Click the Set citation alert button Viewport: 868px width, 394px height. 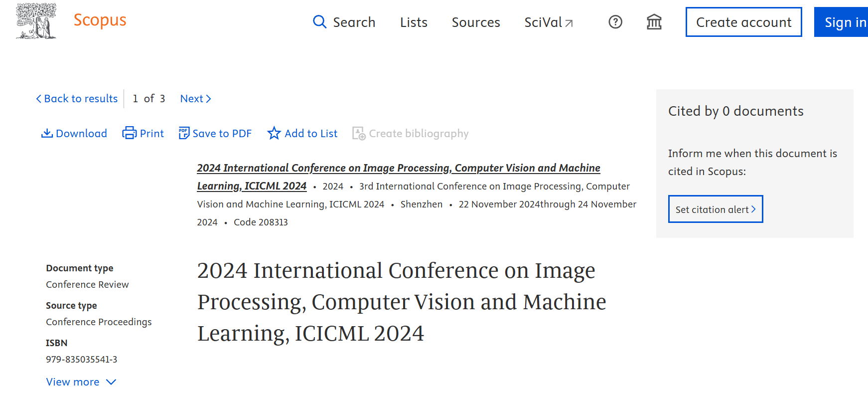[716, 209]
